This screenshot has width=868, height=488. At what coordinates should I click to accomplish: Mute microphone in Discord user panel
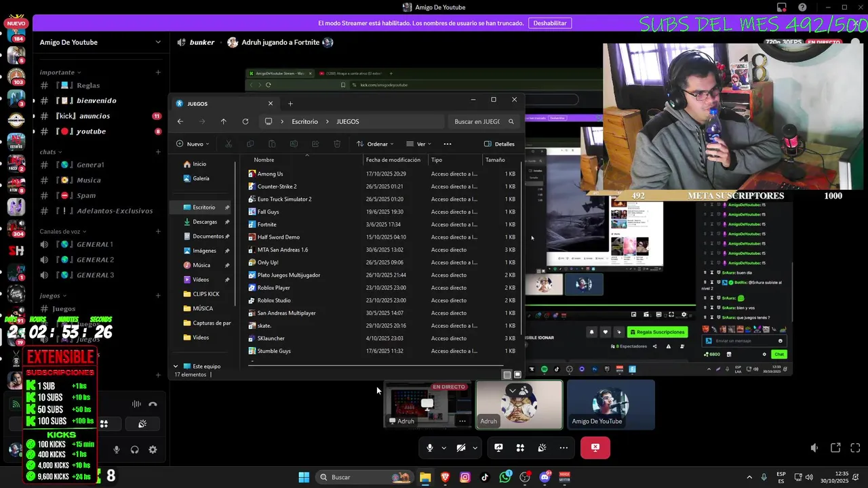[x=117, y=449]
